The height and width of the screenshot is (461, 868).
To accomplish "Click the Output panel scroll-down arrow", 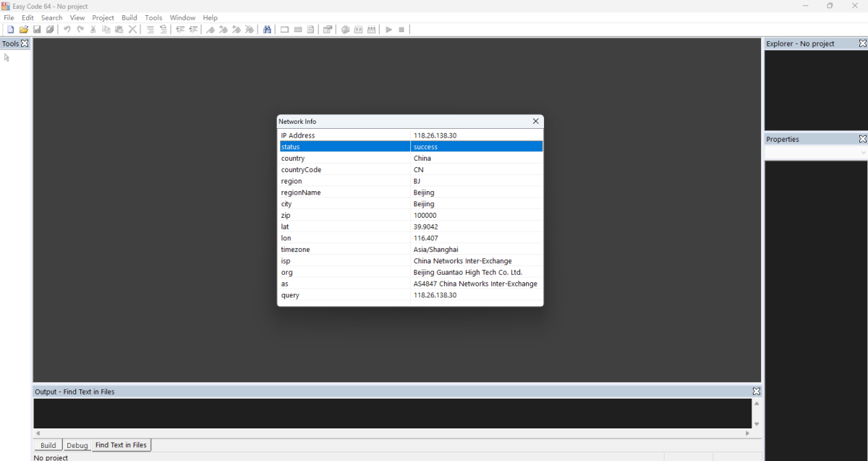I will click(757, 424).
